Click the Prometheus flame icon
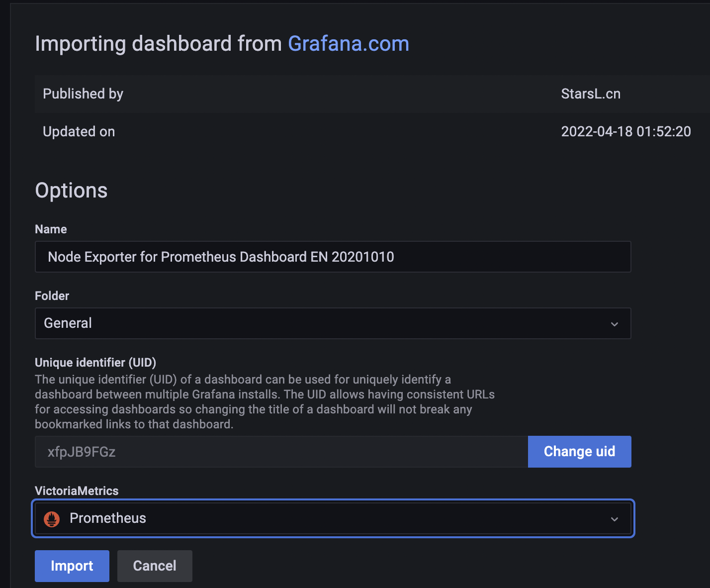The height and width of the screenshot is (588, 710). [52, 519]
